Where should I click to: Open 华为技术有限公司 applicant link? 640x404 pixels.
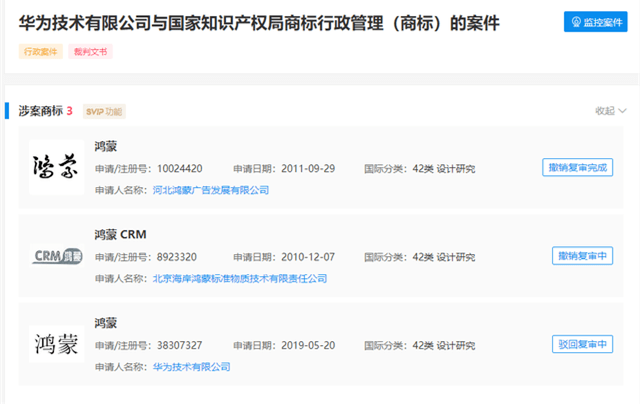(x=191, y=367)
